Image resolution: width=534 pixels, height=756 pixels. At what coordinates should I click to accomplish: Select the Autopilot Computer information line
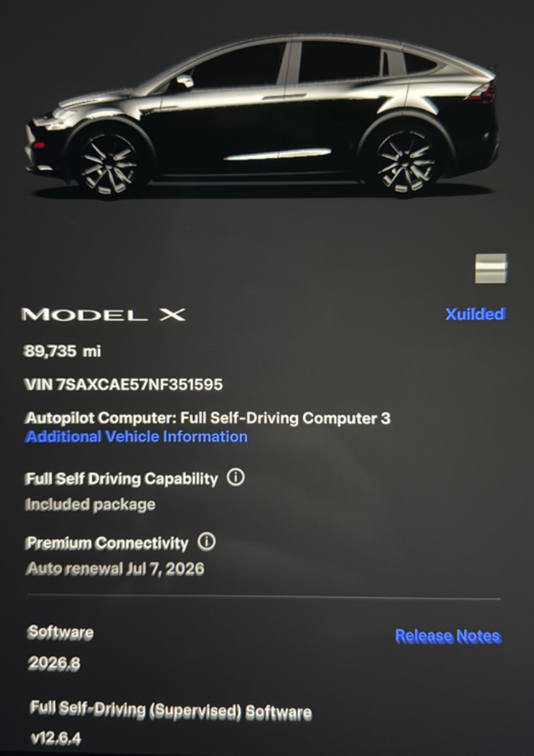click(207, 418)
